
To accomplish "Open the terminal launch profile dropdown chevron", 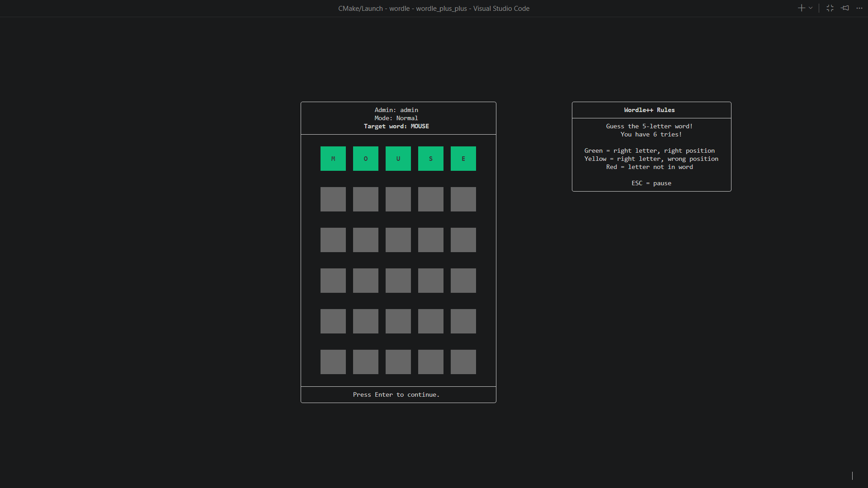I will coord(811,8).
